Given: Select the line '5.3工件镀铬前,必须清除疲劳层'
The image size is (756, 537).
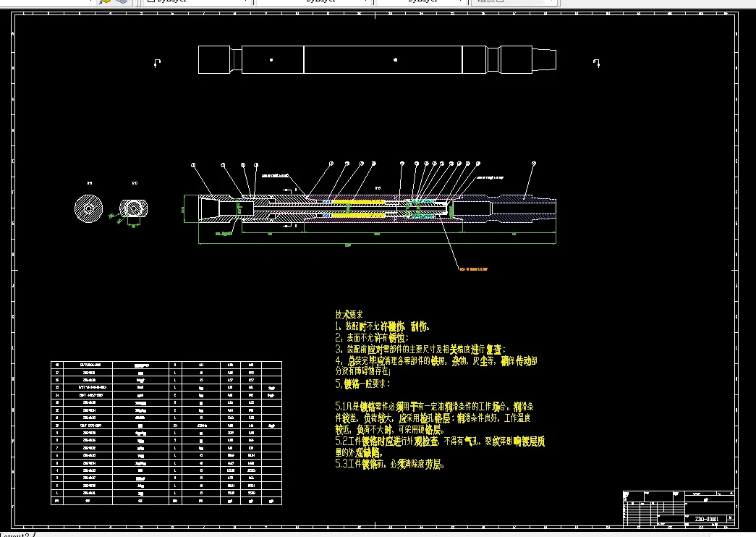Looking at the screenshot, I should pyautogui.click(x=389, y=464).
